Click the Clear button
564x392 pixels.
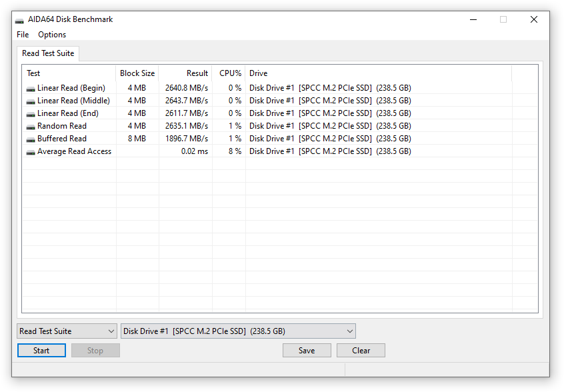[361, 351]
